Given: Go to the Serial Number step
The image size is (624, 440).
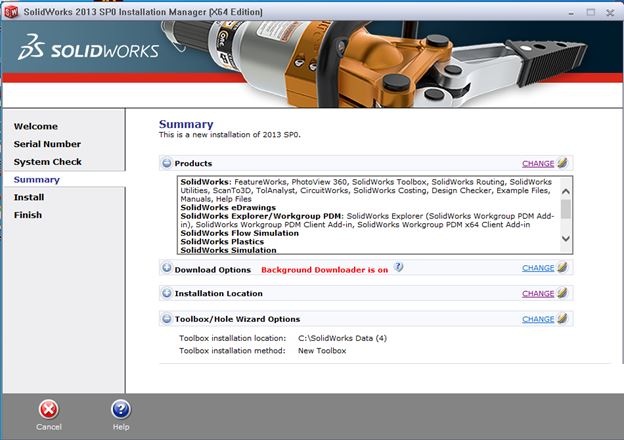Looking at the screenshot, I should pos(47,144).
